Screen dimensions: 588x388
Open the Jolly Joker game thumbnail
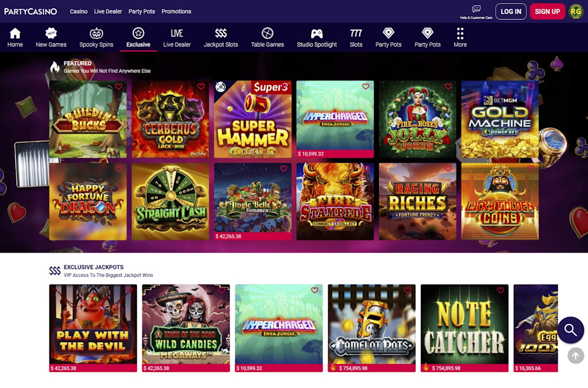point(417,119)
